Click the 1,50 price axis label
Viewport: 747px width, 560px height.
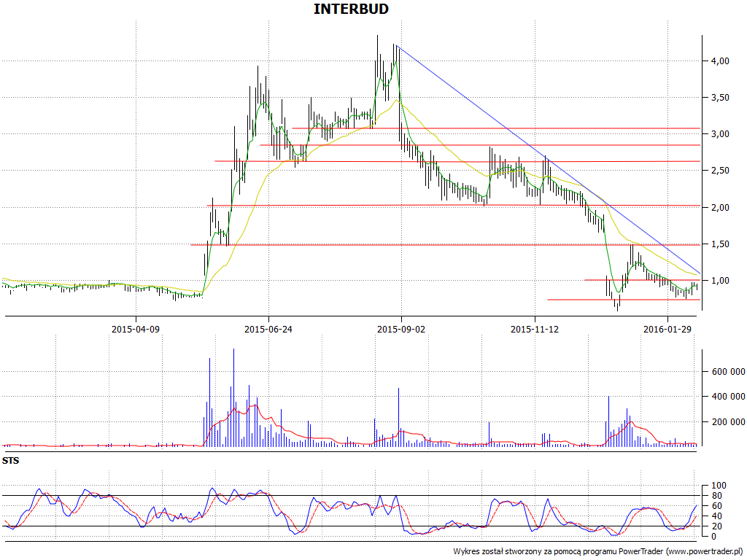[720, 244]
